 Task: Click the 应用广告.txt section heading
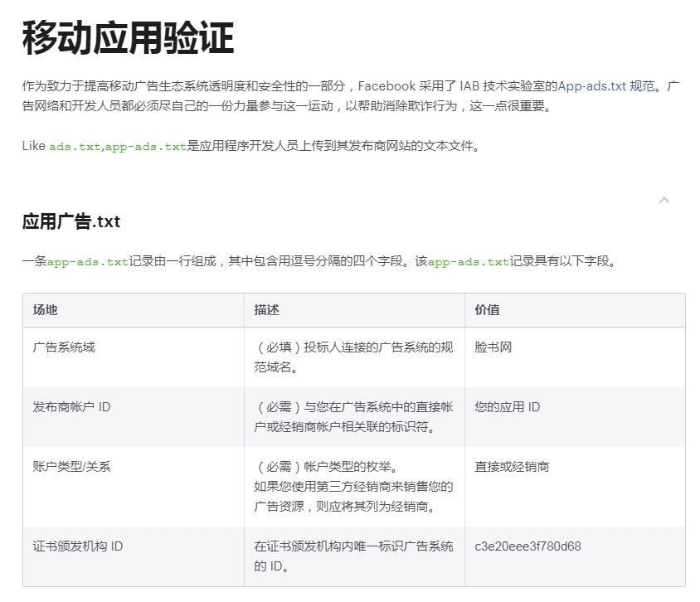point(71,221)
